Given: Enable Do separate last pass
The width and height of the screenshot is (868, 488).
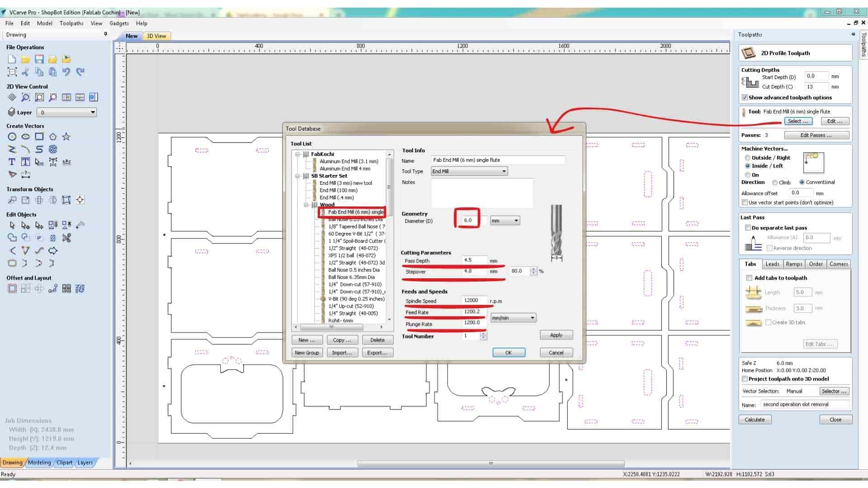Looking at the screenshot, I should click(x=748, y=228).
